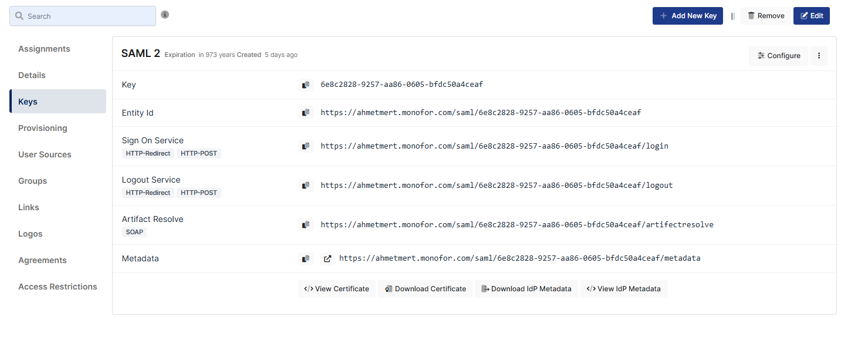The height and width of the screenshot is (340, 868).
Task: Open the Links section
Action: point(58,207)
